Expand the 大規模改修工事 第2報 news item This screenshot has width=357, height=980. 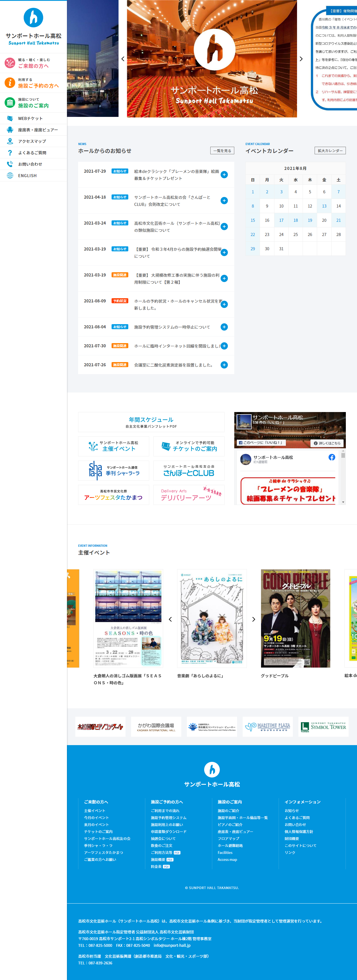point(224,278)
